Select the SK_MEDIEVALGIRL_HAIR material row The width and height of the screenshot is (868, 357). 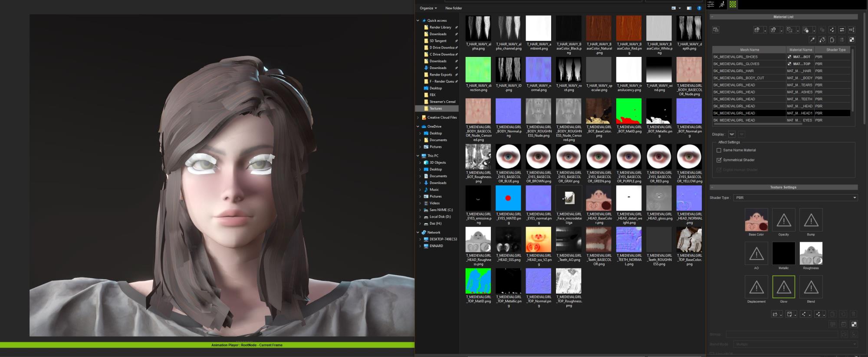[781, 71]
